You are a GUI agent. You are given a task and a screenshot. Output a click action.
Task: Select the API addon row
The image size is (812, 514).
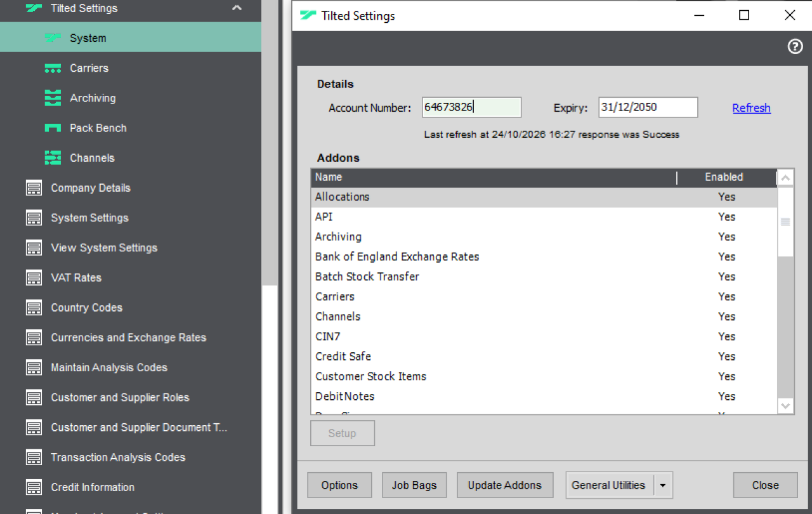click(x=544, y=217)
